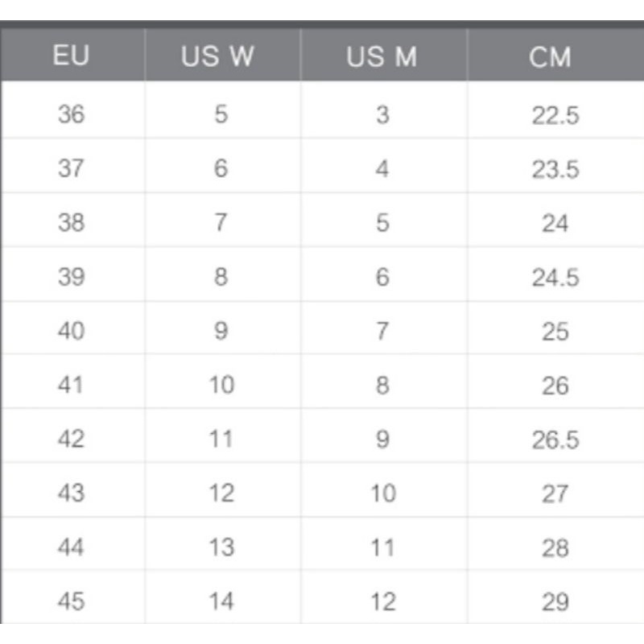Select EU size 40 cell
644x644 pixels.
click(72, 330)
